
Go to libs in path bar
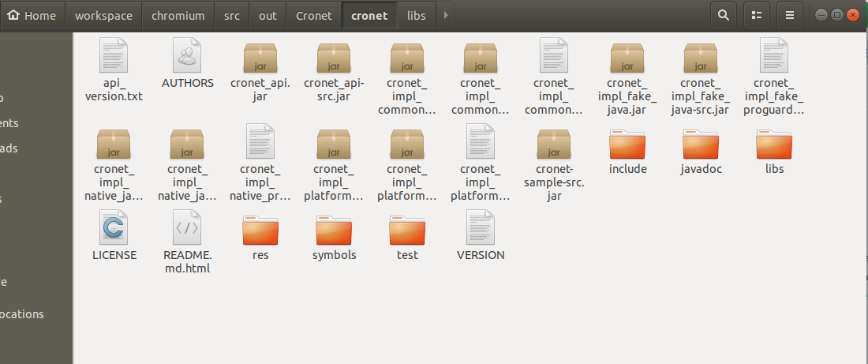tap(417, 16)
